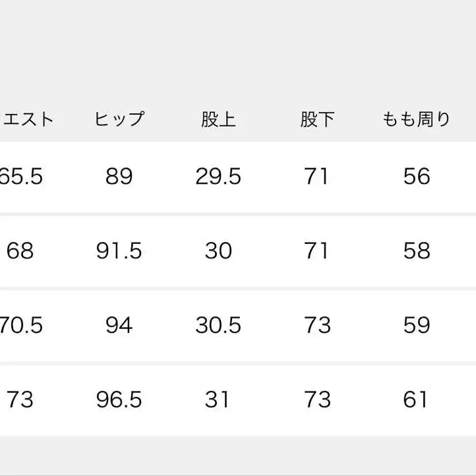Image resolution: width=476 pixels, height=476 pixels.
Task: Select the thigh value 58
Action: [416, 251]
